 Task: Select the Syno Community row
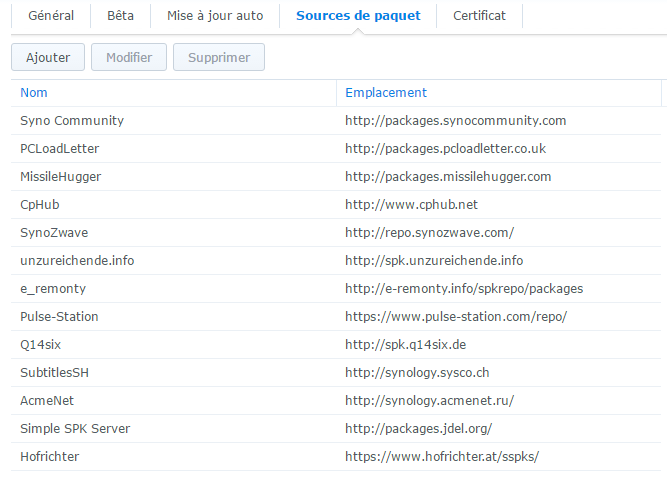336,121
